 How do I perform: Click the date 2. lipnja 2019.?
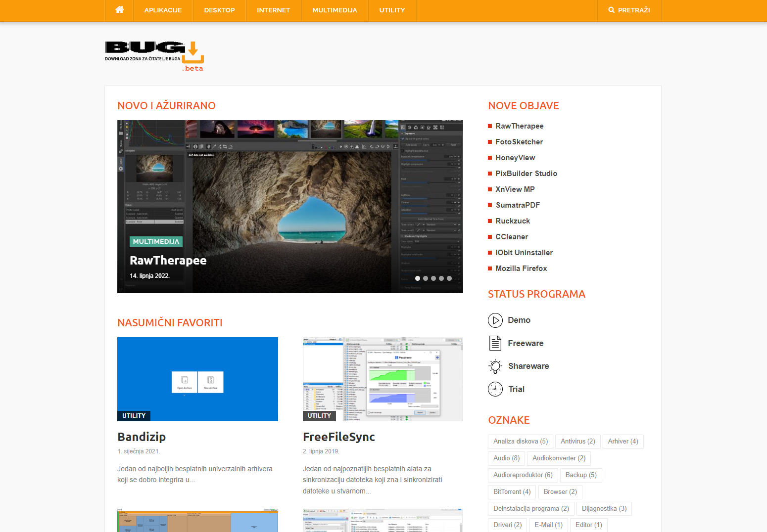pyautogui.click(x=321, y=451)
